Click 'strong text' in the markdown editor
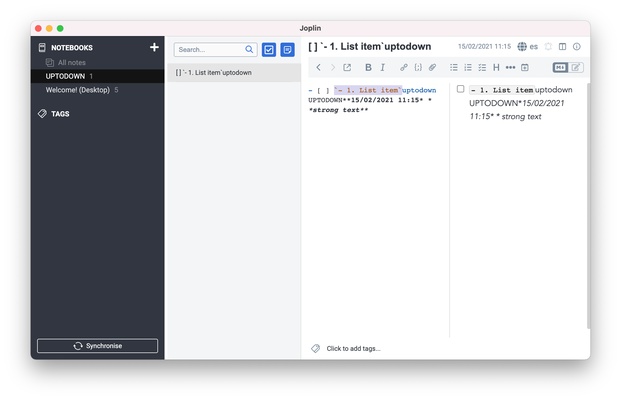The height and width of the screenshot is (400, 621). pyautogui.click(x=335, y=110)
